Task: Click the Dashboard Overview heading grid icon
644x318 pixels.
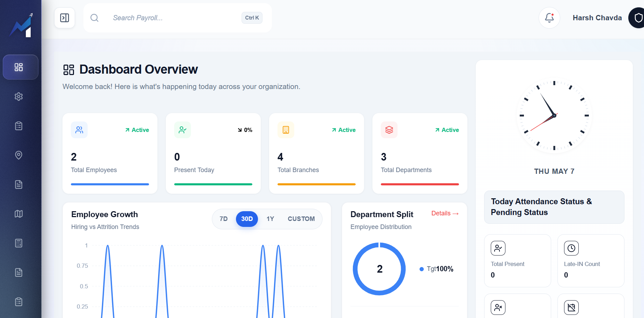Action: (69, 70)
